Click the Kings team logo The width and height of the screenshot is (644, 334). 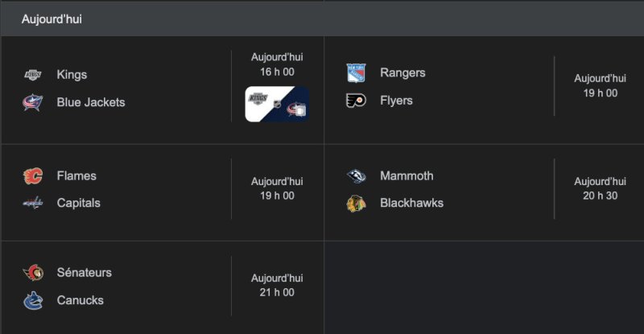[x=33, y=75]
